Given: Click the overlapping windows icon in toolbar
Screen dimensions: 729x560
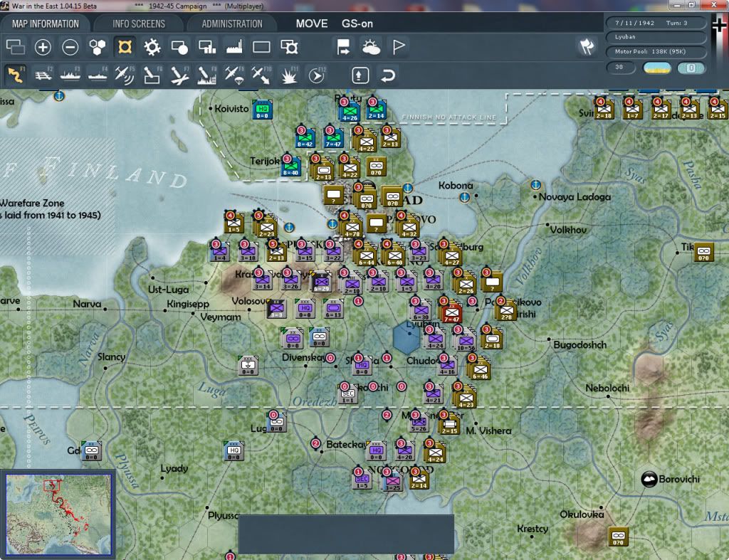Looking at the screenshot, I should coord(16,47).
